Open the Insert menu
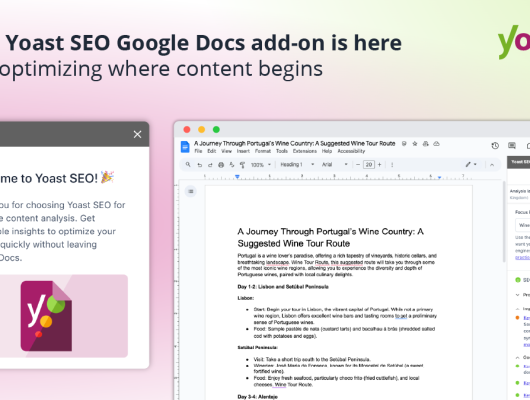This screenshot has width=530, height=400. (243, 151)
